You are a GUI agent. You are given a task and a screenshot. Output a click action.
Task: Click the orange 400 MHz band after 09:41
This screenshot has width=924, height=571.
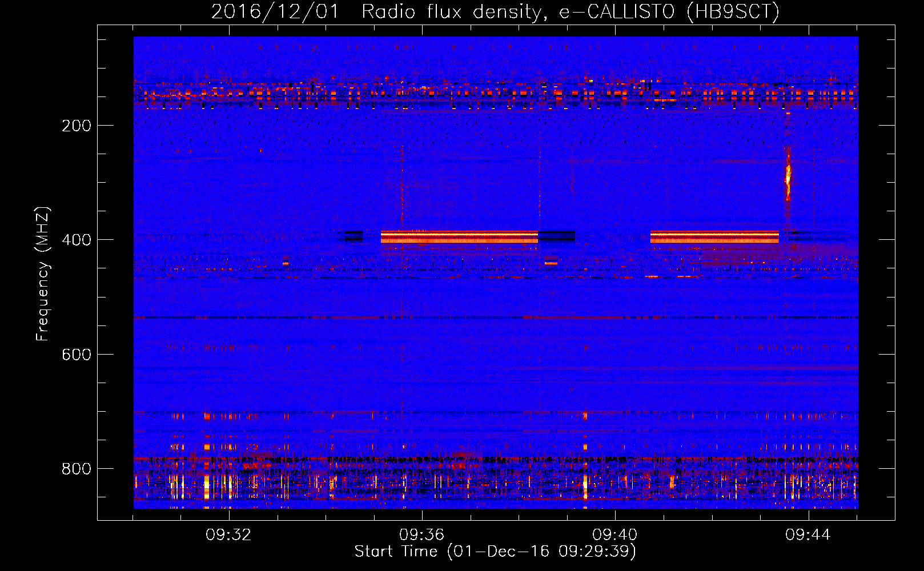pyautogui.click(x=714, y=237)
